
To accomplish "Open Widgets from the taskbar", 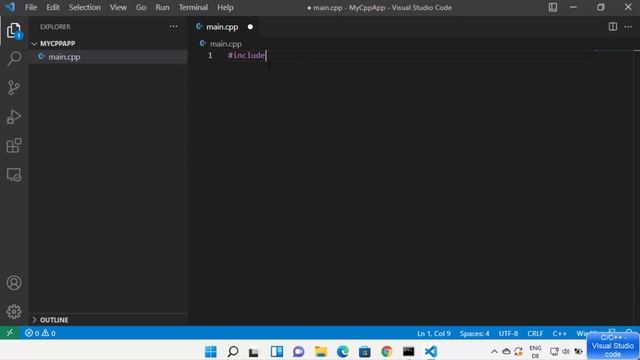I will tap(277, 351).
